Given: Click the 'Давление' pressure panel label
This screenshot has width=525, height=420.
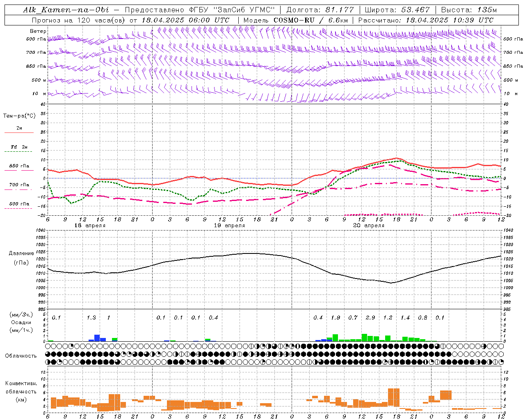Looking at the screenshot, I should (x=21, y=253).
